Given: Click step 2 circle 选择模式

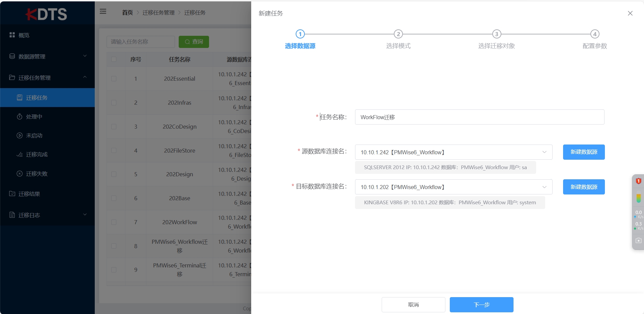Looking at the screenshot, I should [x=398, y=34].
